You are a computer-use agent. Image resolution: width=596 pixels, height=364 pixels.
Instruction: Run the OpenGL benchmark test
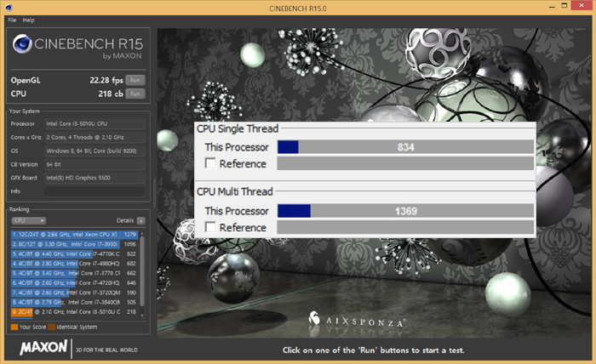click(x=135, y=80)
